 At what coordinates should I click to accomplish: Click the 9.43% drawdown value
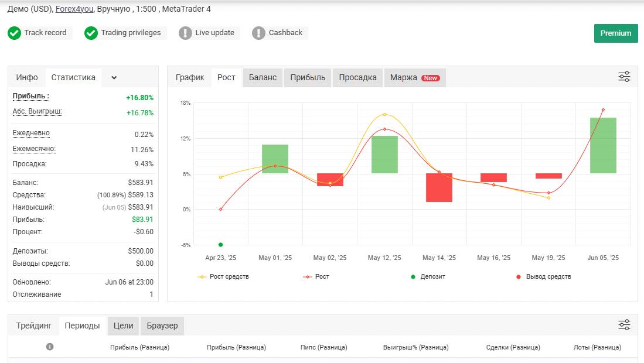click(144, 164)
